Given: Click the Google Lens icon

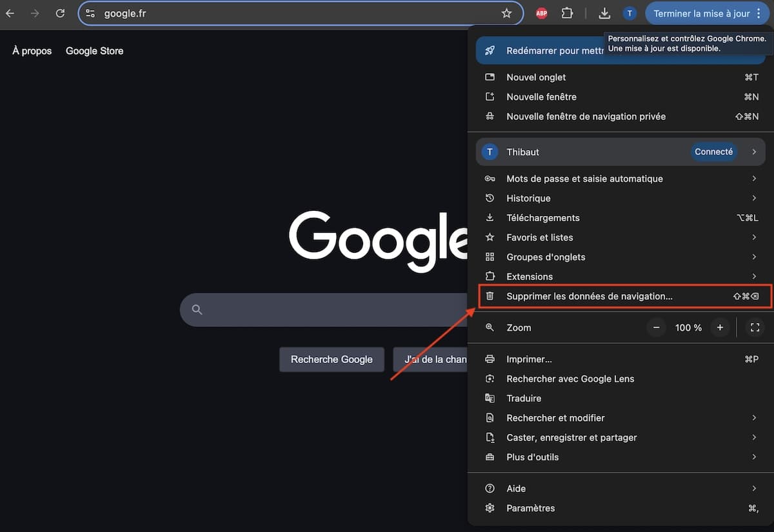Looking at the screenshot, I should click(x=490, y=379).
